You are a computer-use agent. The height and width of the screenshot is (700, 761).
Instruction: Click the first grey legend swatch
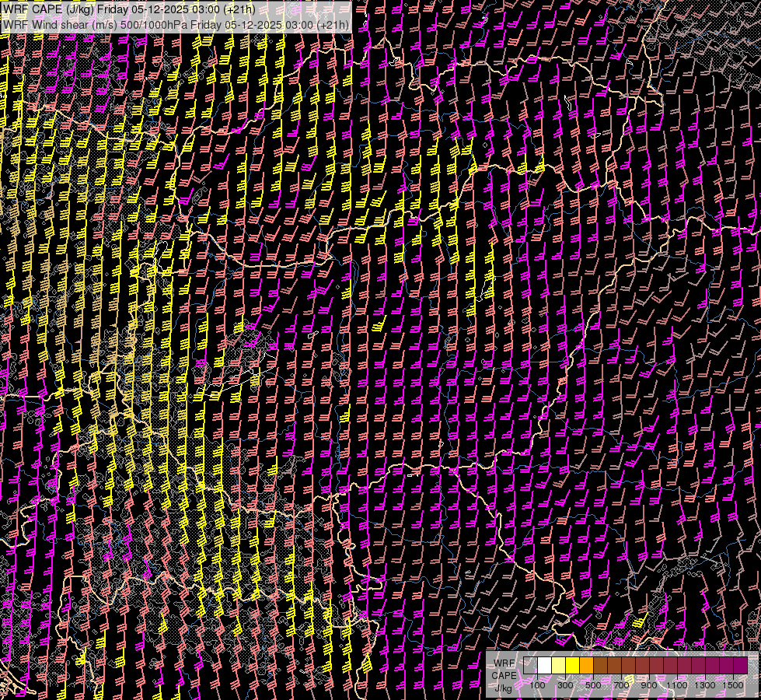530,666
